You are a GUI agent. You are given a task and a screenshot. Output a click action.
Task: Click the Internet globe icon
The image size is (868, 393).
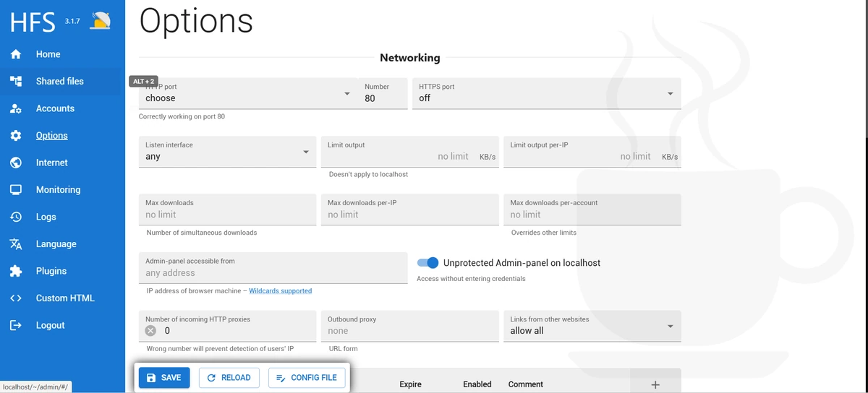pos(16,163)
